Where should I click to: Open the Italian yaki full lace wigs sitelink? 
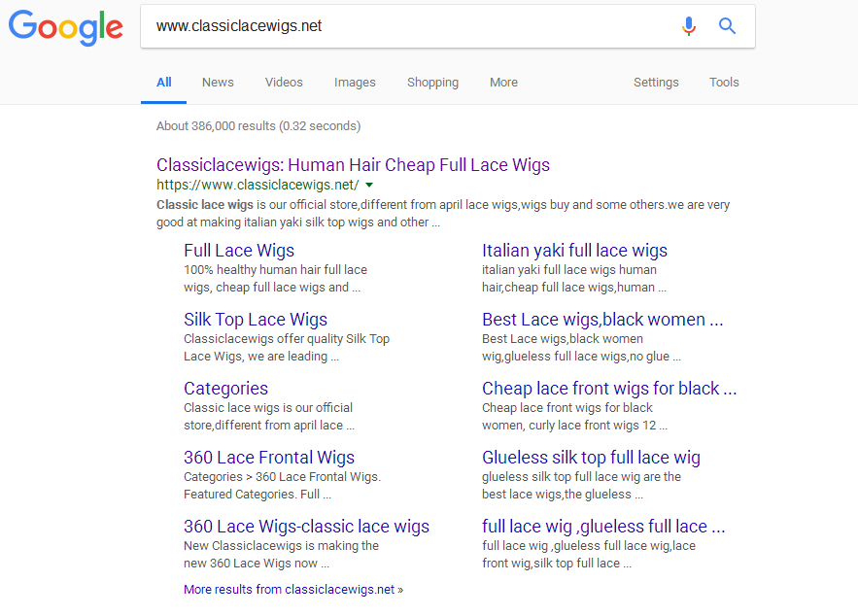coord(574,251)
